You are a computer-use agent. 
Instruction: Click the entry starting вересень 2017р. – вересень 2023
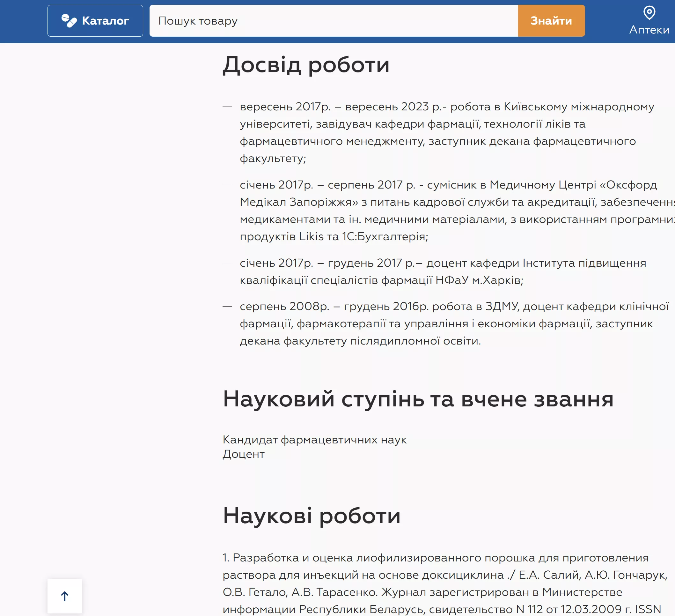[x=447, y=132]
